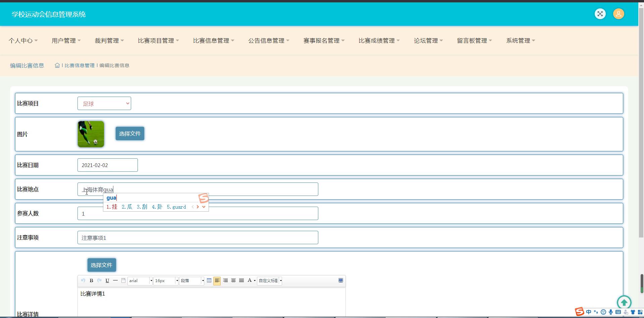Expand the IME candidate list chevron

pyautogui.click(x=204, y=207)
